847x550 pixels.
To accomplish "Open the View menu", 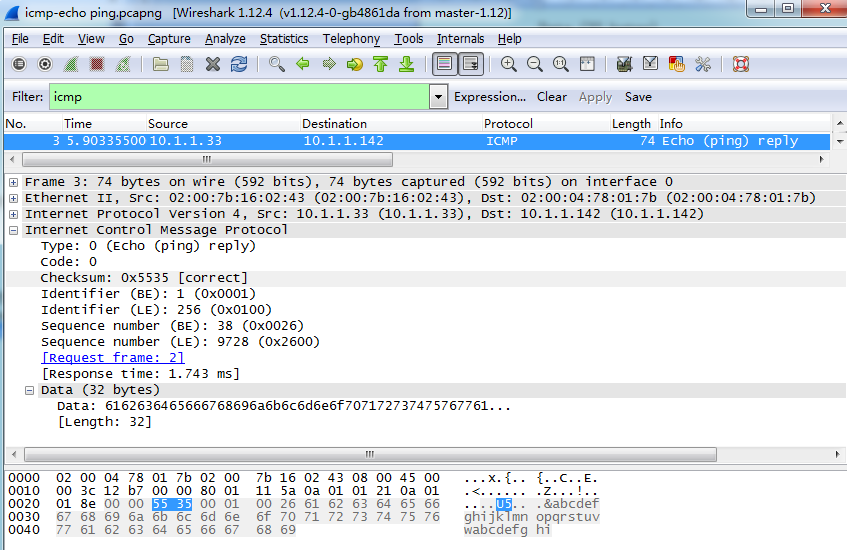I will point(91,39).
